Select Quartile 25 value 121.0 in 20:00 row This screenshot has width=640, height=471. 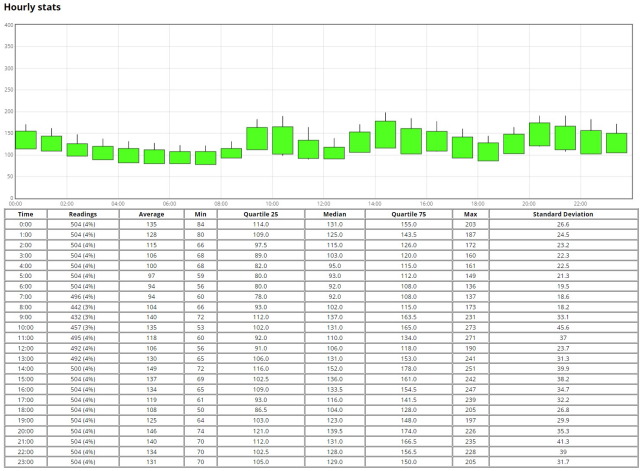pyautogui.click(x=260, y=431)
